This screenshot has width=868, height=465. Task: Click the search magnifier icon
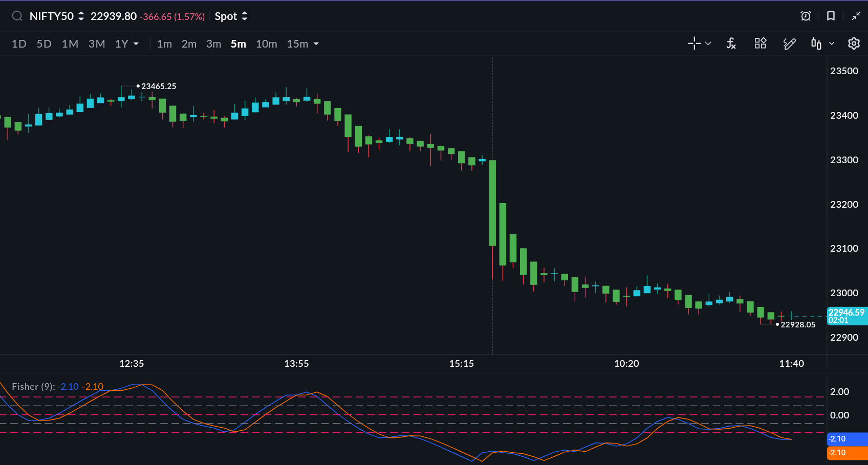click(x=17, y=16)
